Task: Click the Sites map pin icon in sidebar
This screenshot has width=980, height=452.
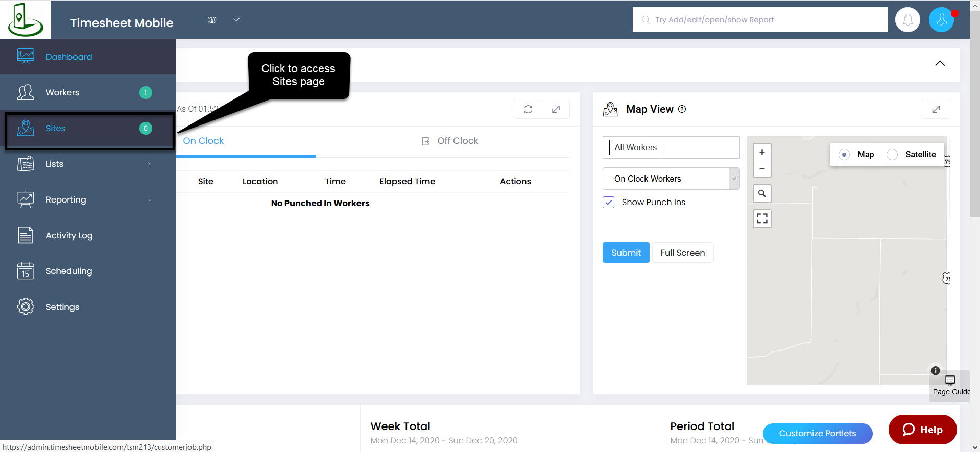Action: (26, 128)
